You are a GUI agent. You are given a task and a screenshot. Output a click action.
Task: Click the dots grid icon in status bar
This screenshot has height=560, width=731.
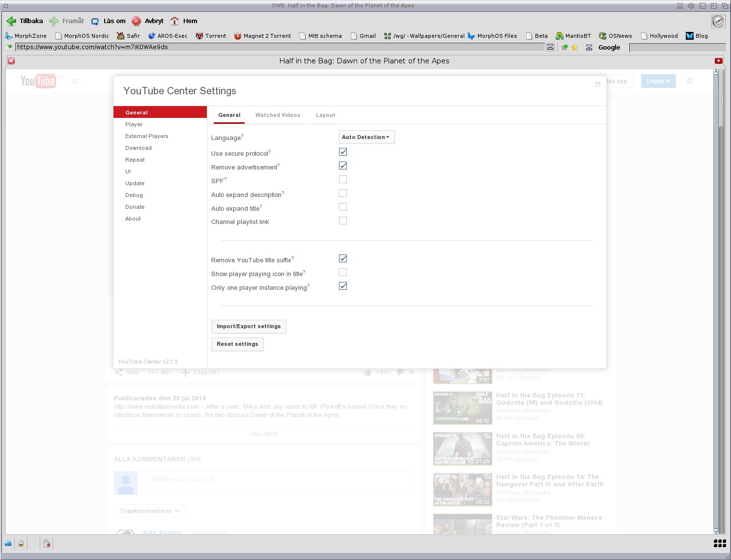point(720,543)
